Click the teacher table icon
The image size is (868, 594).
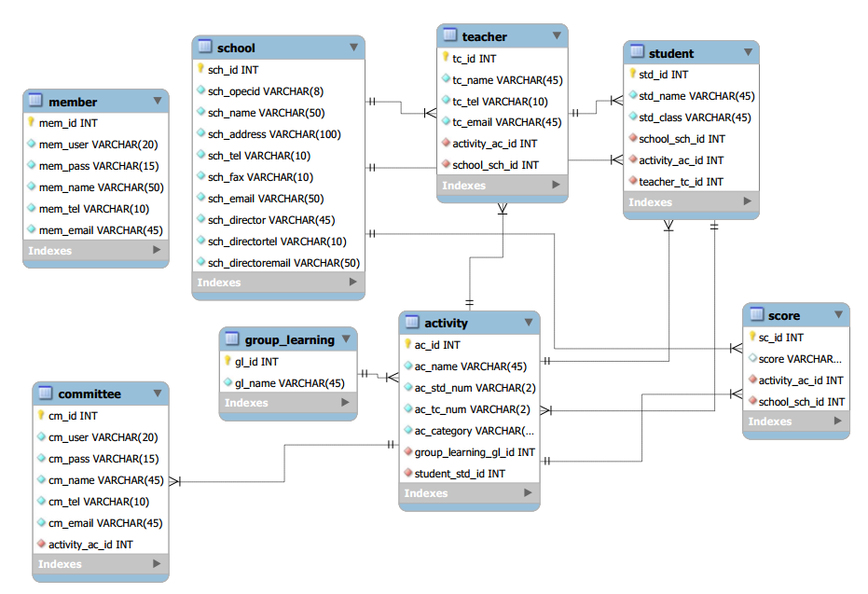click(x=449, y=35)
